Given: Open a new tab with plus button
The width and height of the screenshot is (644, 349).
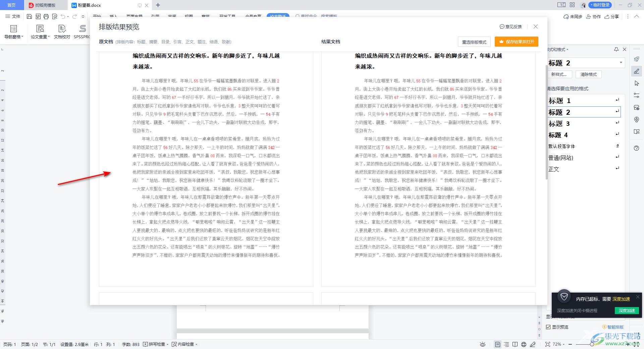Looking at the screenshot, I should (x=158, y=5).
